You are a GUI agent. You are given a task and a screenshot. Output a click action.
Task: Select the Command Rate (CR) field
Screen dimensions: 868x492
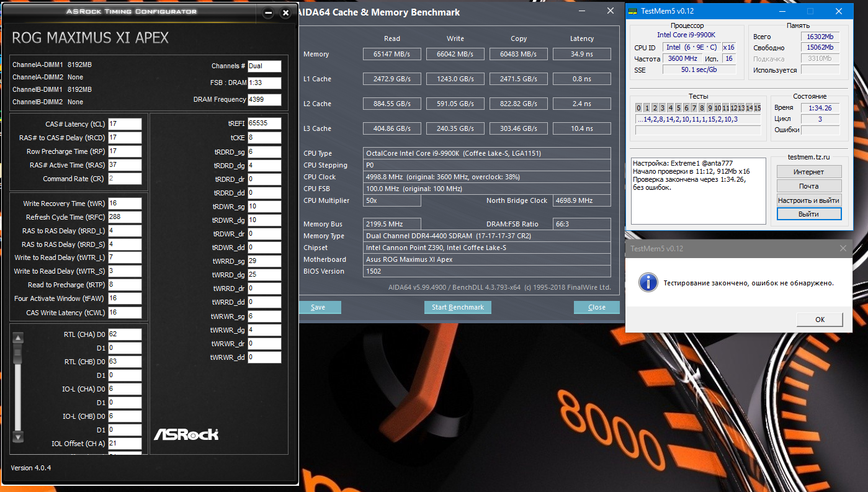click(125, 179)
